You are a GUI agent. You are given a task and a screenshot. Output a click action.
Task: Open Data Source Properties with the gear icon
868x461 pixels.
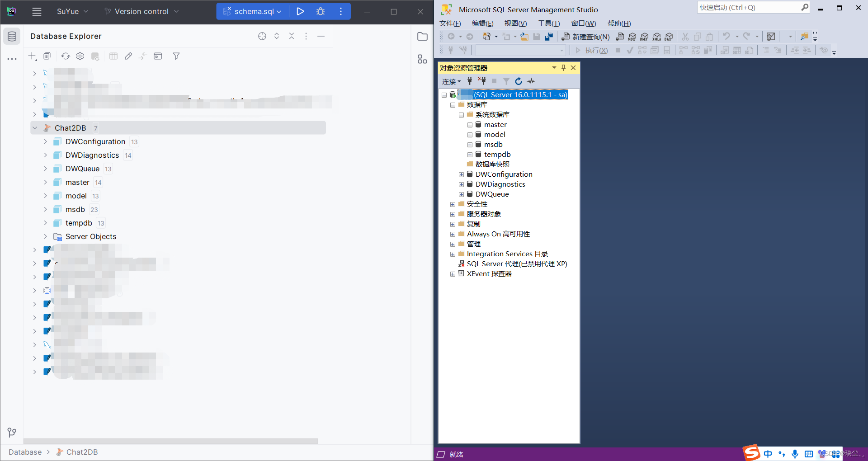(x=80, y=56)
